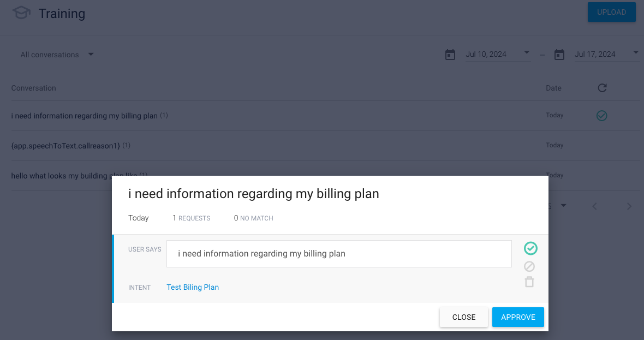644x340 pixels.
Task: Click the Conversation column header
Action: pos(34,88)
